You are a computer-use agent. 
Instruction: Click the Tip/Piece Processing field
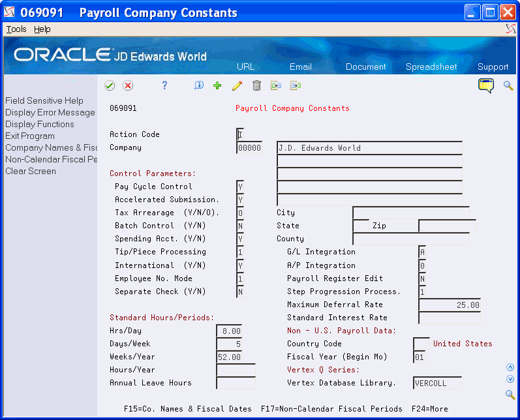[240, 252]
